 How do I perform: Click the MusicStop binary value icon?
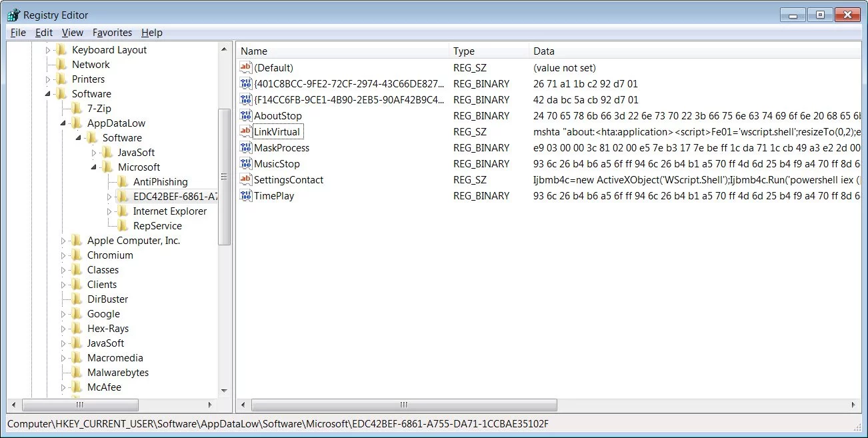coord(246,164)
